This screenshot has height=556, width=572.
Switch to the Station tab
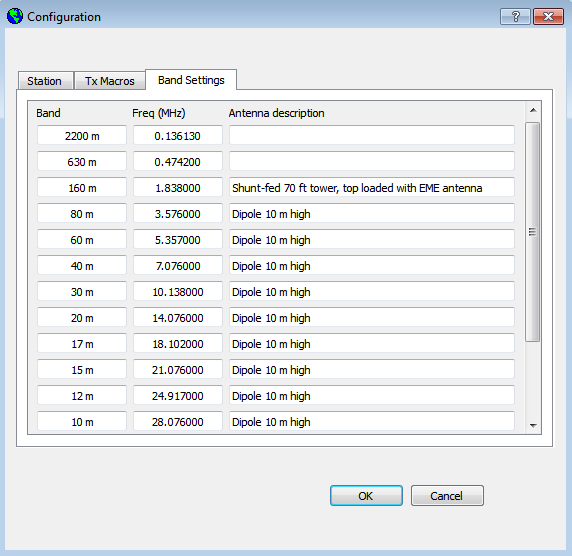point(46,81)
